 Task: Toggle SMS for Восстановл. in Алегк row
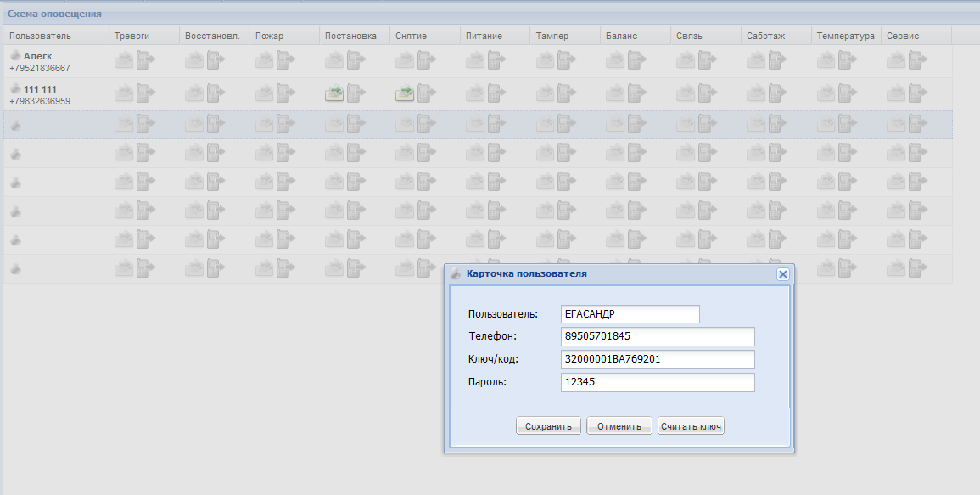point(193,60)
